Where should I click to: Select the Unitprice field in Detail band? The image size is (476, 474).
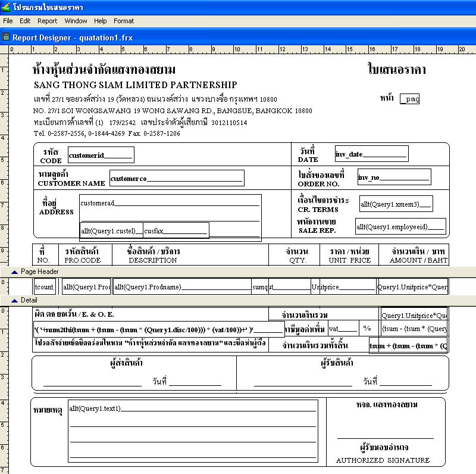point(344,286)
